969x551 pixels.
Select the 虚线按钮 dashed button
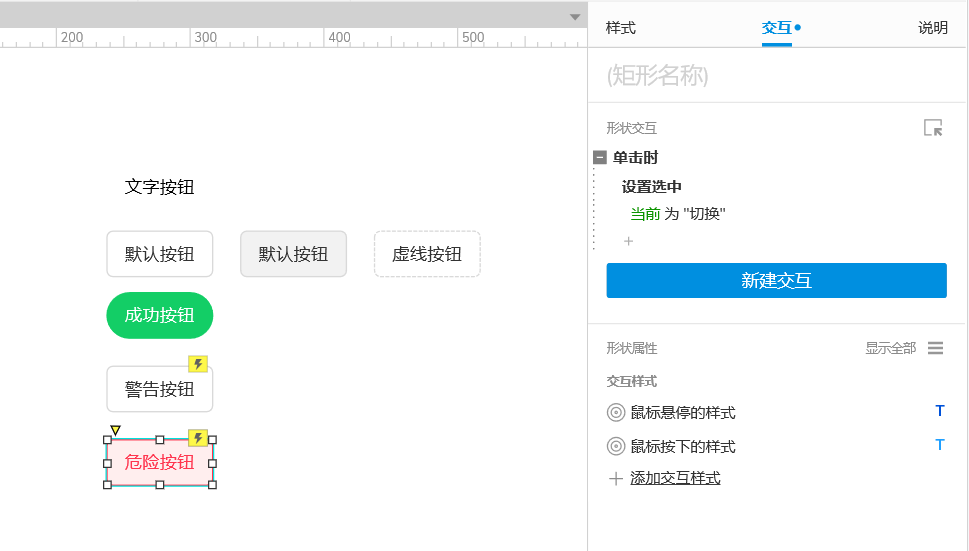coord(427,254)
